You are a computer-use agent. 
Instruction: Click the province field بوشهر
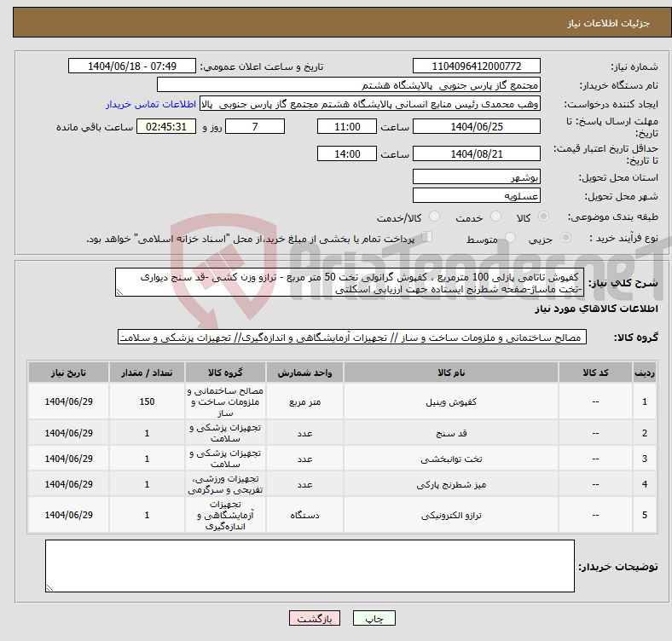pos(476,176)
